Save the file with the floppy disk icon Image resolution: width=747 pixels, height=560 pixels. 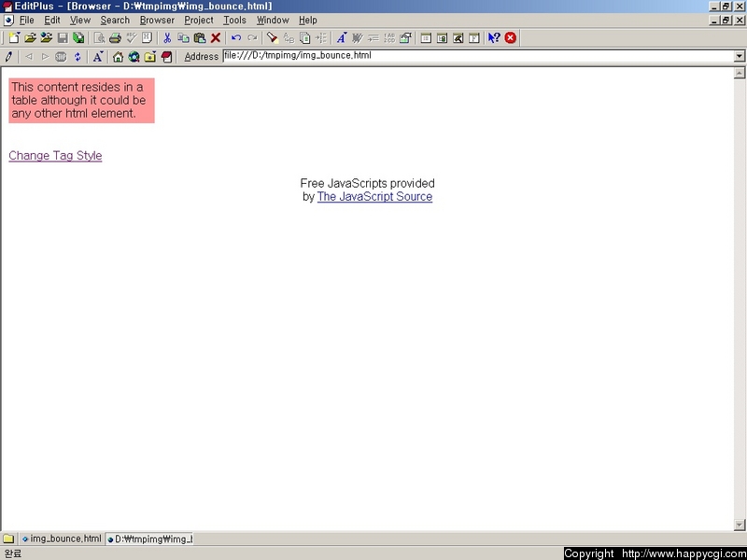63,38
